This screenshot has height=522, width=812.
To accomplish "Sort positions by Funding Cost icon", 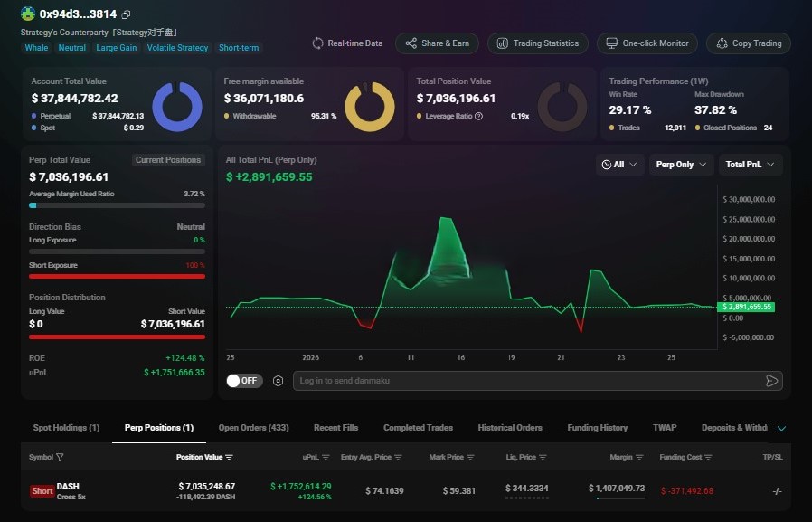I will [708, 458].
